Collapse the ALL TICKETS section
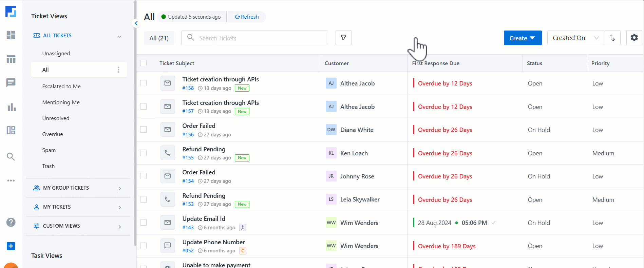The height and width of the screenshot is (268, 644). tap(119, 36)
